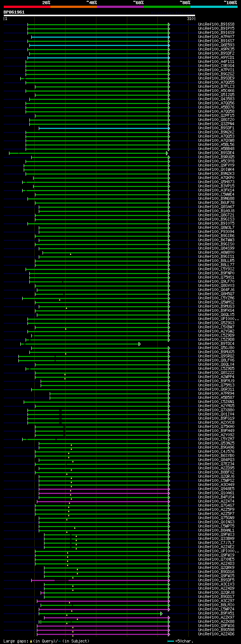This screenshot has width=241, height=644.
Task: Select the UniRef100_C4J576 label
Action: 216,452
